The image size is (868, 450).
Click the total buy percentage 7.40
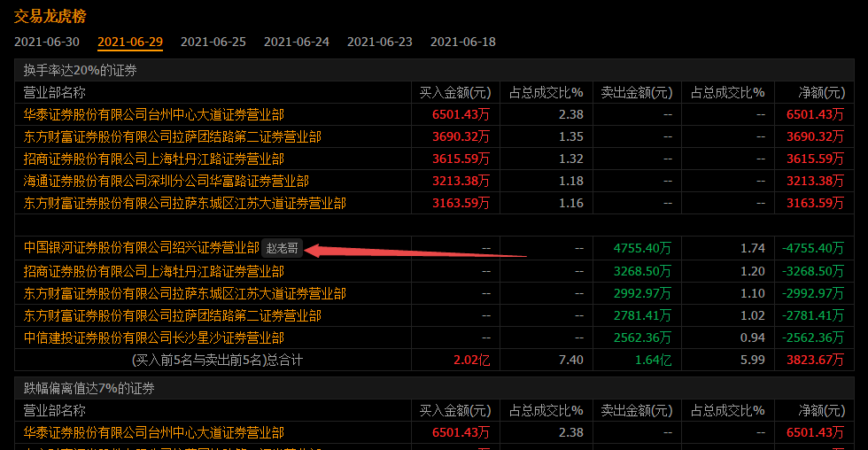571,360
